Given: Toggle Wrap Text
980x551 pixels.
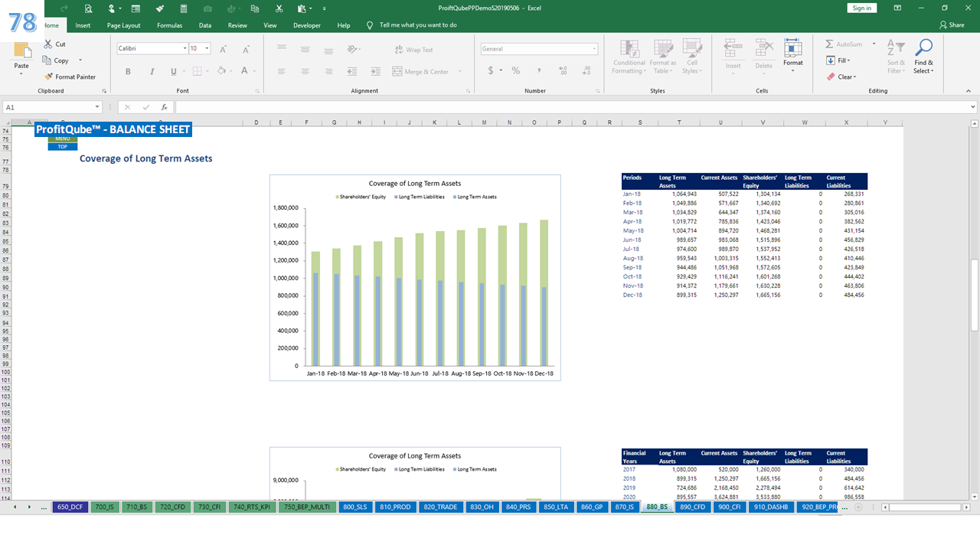Looking at the screenshot, I should 413,50.
